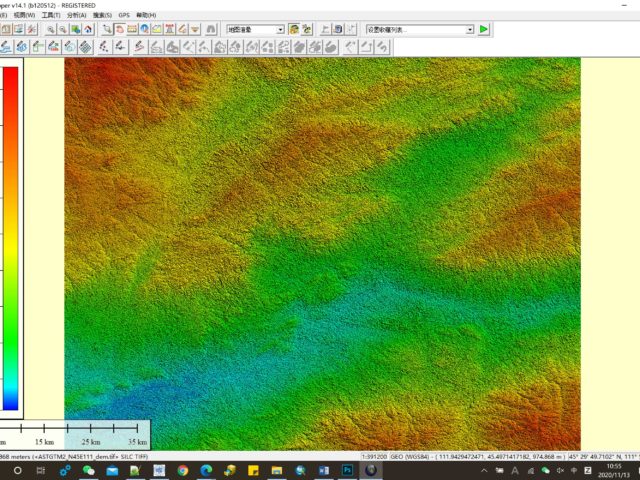The width and height of the screenshot is (640, 480).
Task: Click the 3D view icon beside shader dropdown
Action: tap(294, 30)
